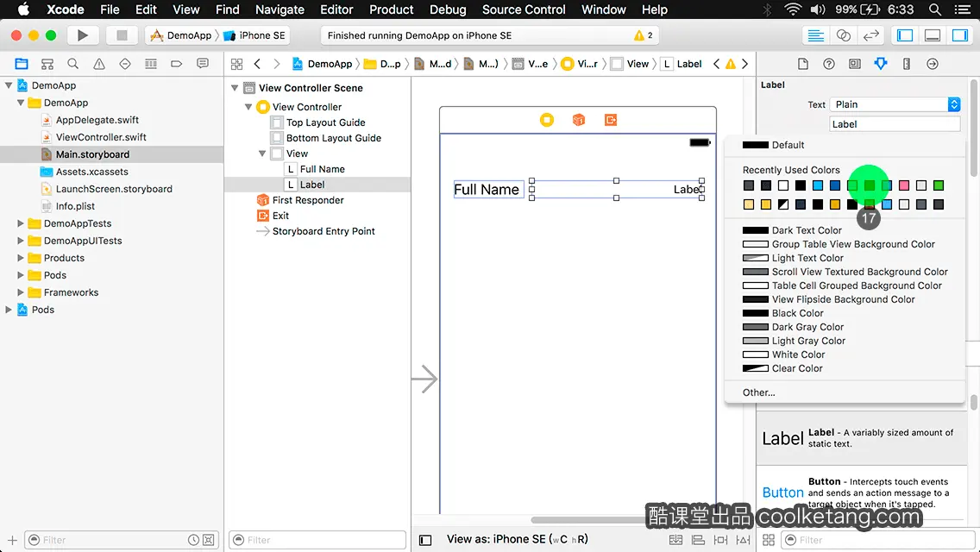Toggle the Navigator panel
980x552 pixels.
tap(905, 35)
